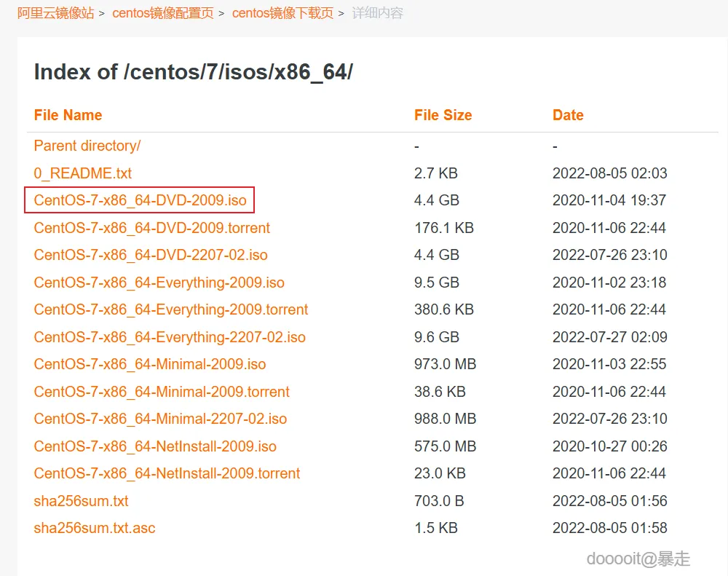Viewport: 728px width, 576px height.
Task: Get the NetInstall-2009.torrent file
Action: click(167, 473)
